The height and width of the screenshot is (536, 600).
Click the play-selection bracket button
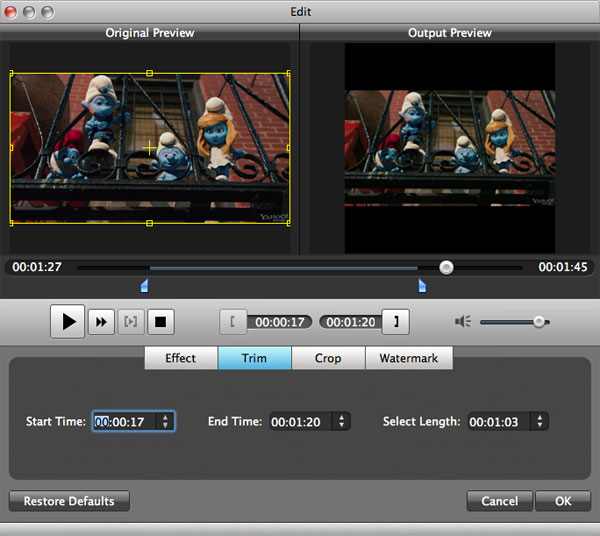point(131,322)
